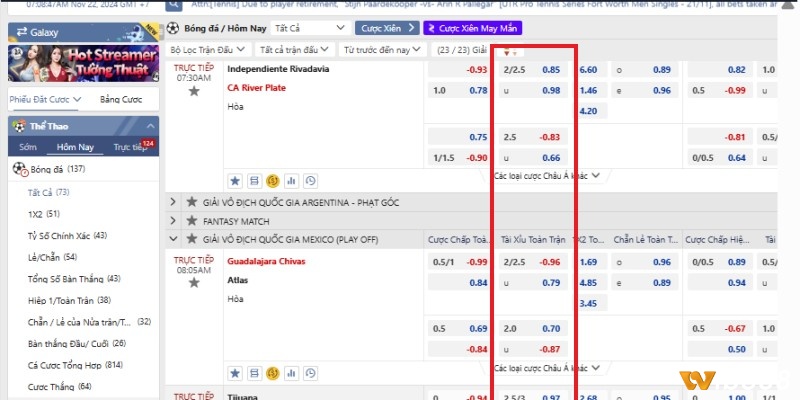Switch to Bảng Cược tab
Viewport: 800px width, 400px height.
(x=121, y=99)
